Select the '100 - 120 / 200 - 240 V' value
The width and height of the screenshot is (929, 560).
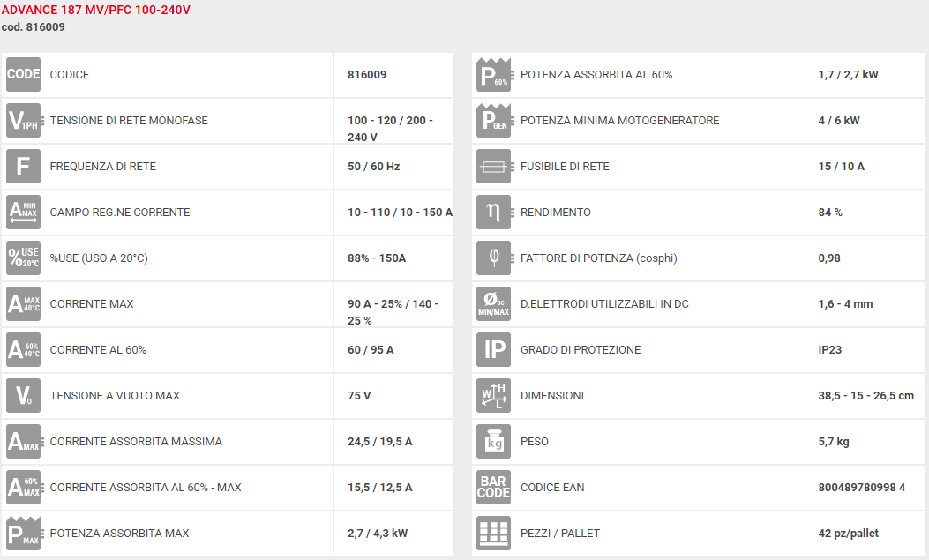point(391,129)
